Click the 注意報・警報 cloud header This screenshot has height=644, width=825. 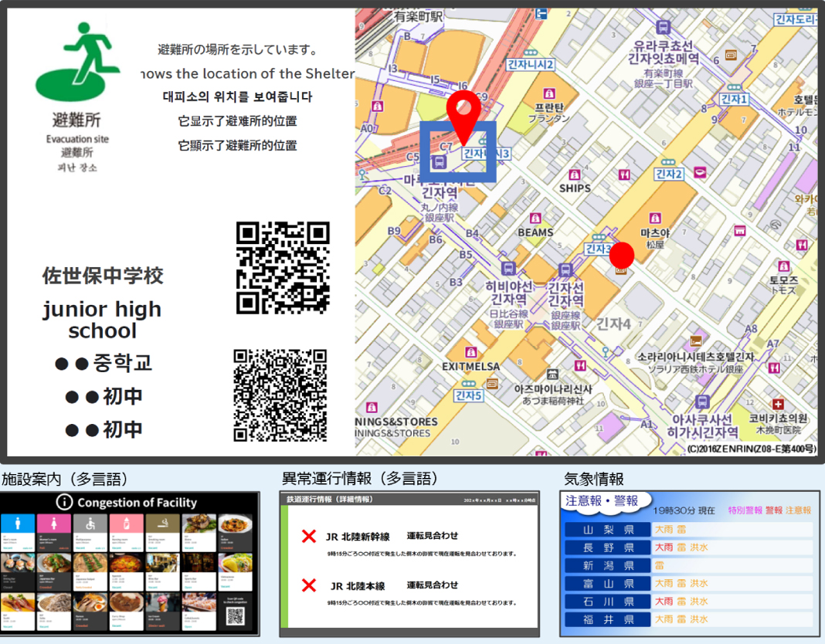603,502
